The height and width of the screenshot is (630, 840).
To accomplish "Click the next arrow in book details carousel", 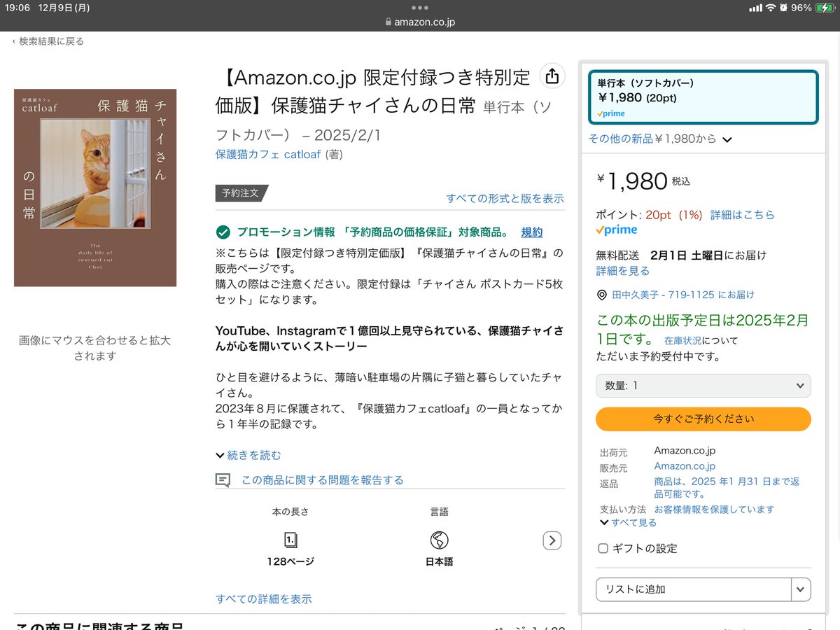I will [552, 540].
